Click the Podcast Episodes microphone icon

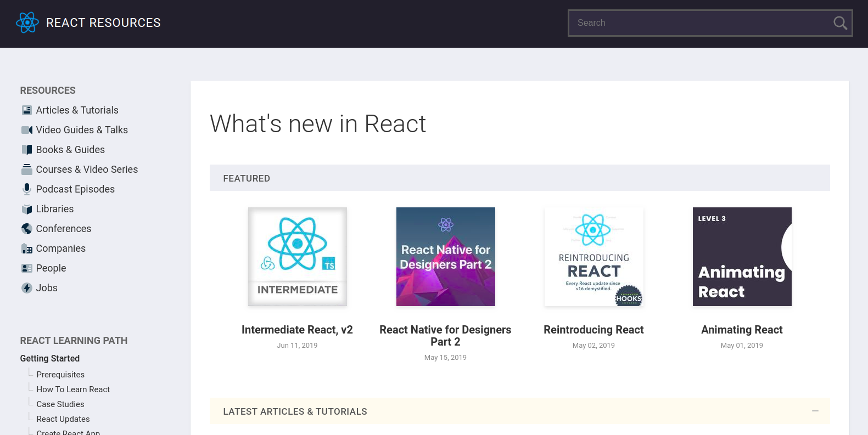tap(26, 189)
